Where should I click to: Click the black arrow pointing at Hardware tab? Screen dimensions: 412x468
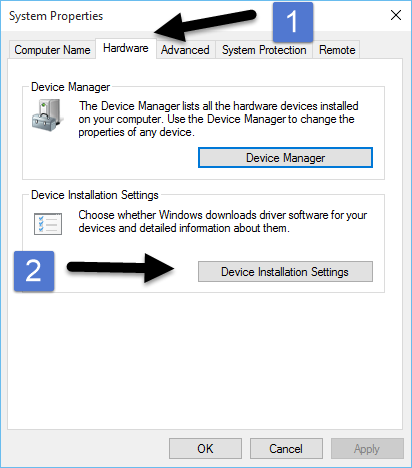[x=205, y=26]
